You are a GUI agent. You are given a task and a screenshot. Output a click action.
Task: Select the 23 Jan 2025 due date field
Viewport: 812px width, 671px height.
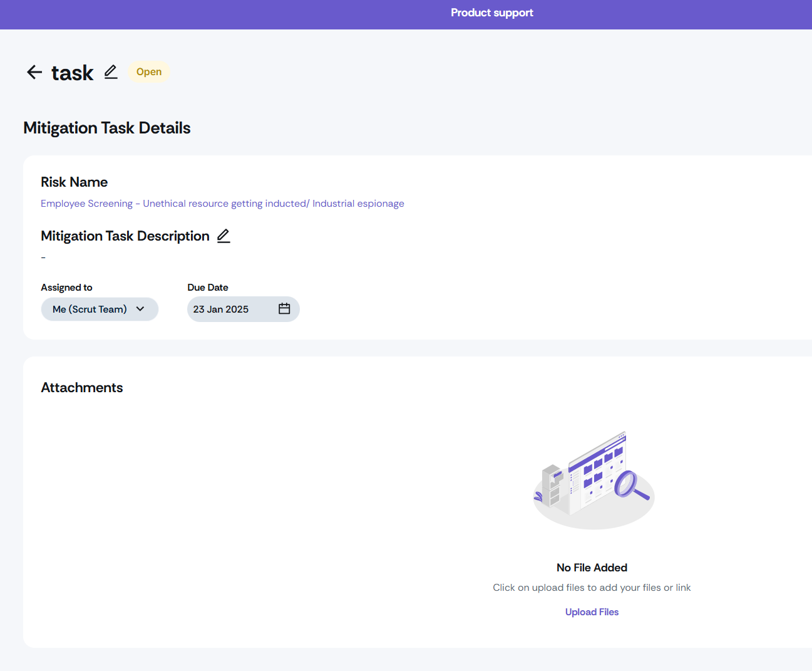coord(243,309)
